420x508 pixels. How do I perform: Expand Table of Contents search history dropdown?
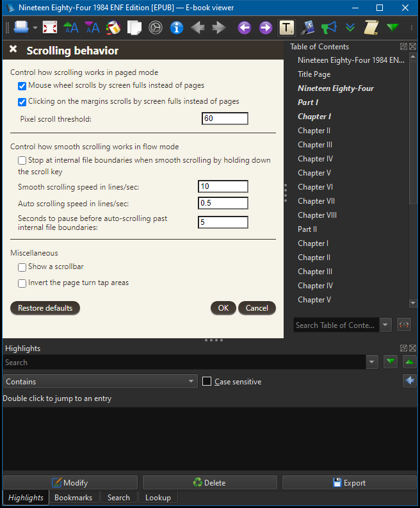[x=385, y=325]
